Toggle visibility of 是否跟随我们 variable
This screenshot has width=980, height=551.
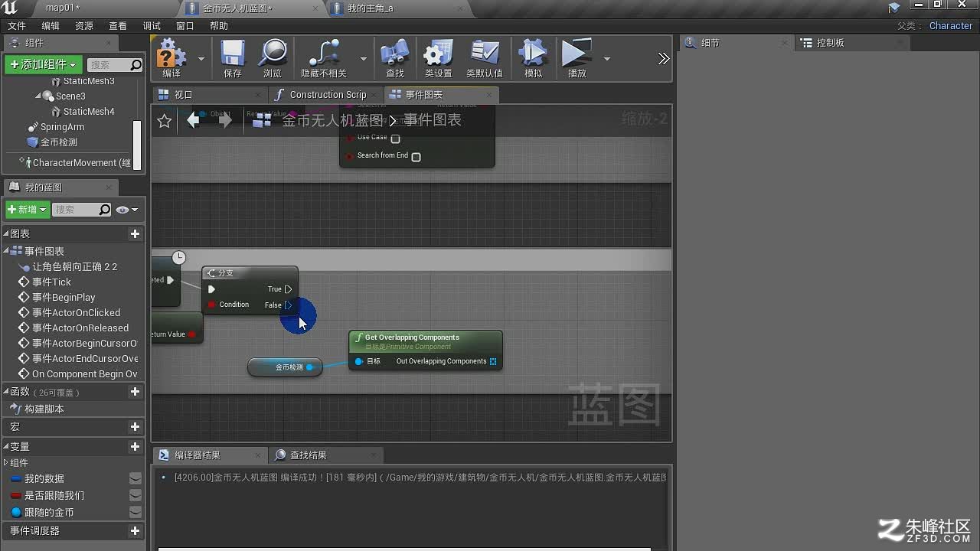coord(136,496)
